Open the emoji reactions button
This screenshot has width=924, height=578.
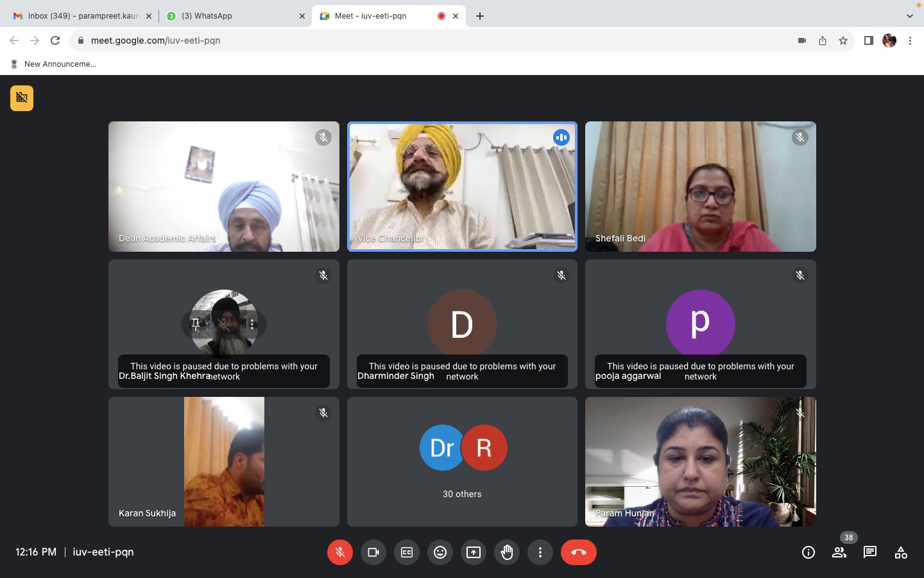tap(440, 552)
